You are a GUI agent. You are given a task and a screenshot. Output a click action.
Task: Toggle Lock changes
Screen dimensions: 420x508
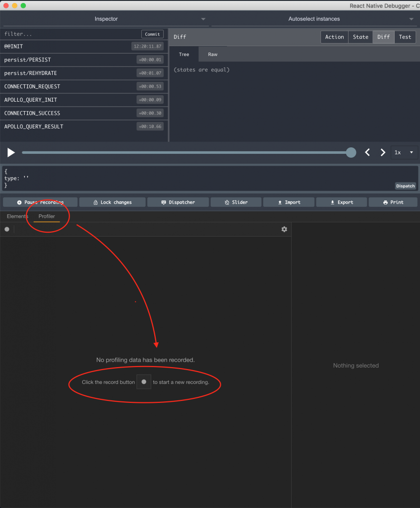(112, 202)
